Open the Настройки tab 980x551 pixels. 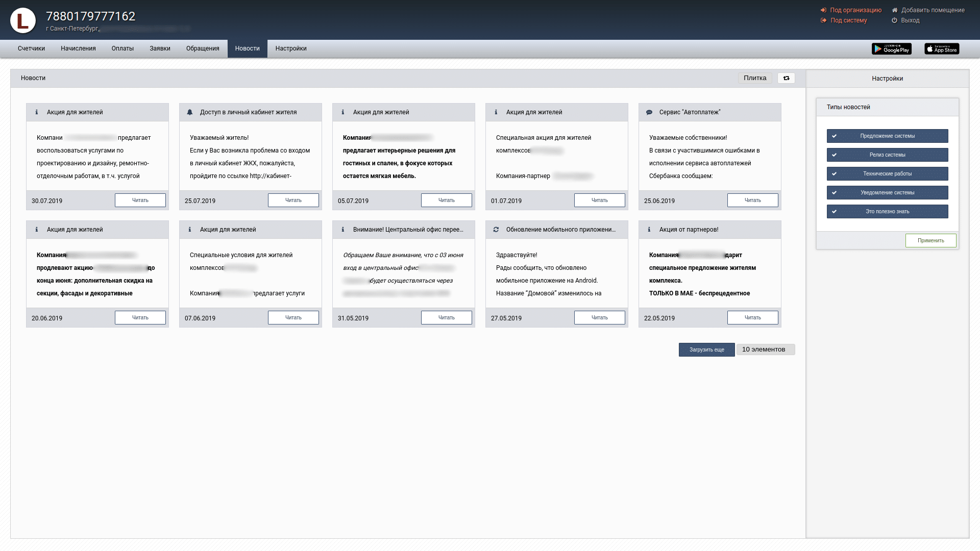pyautogui.click(x=291, y=48)
